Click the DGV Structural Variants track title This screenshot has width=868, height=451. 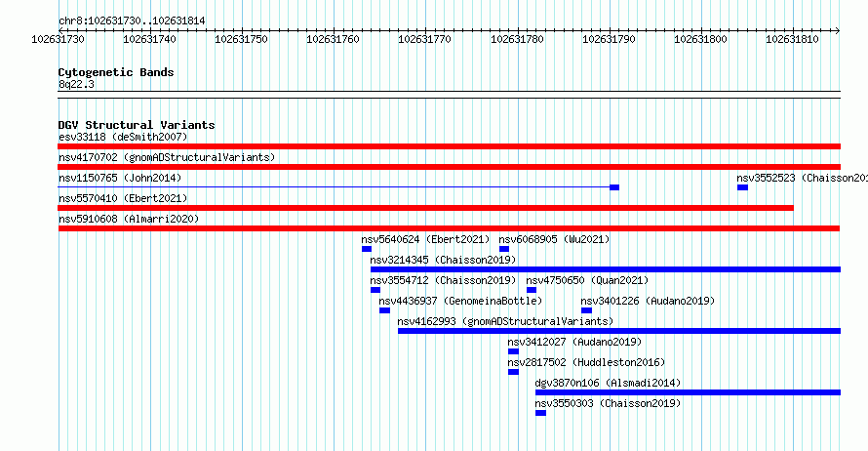137,125
